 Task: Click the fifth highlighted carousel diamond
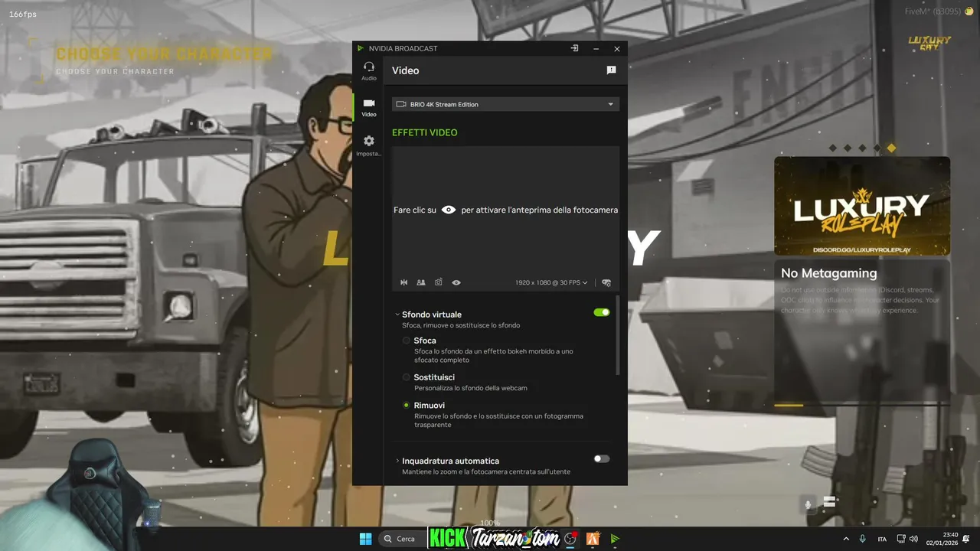(891, 148)
